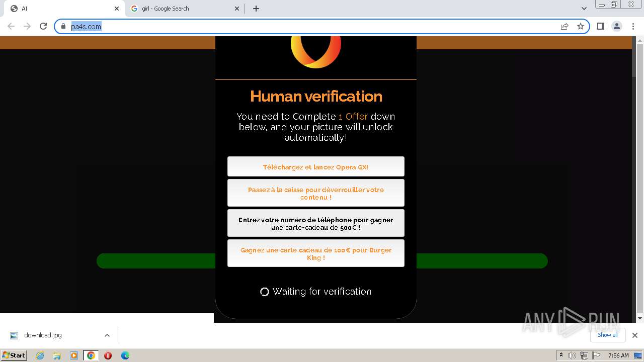Screen dimensions: 644x362
Task: Open Microsoft Edge from taskbar
Action: [x=125, y=355]
